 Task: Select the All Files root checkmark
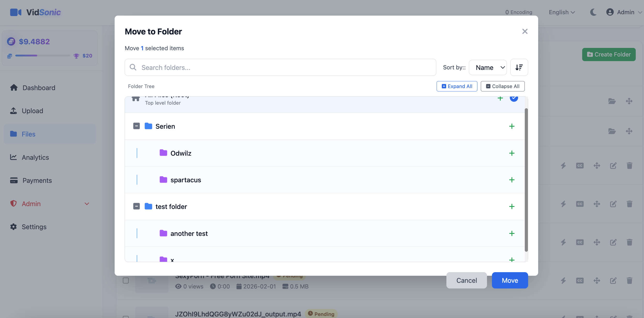pos(514,98)
